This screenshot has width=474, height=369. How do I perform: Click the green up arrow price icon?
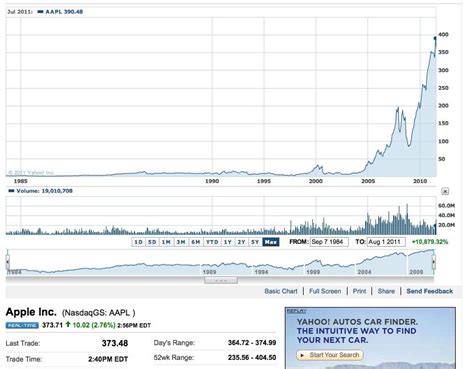[x=68, y=324]
